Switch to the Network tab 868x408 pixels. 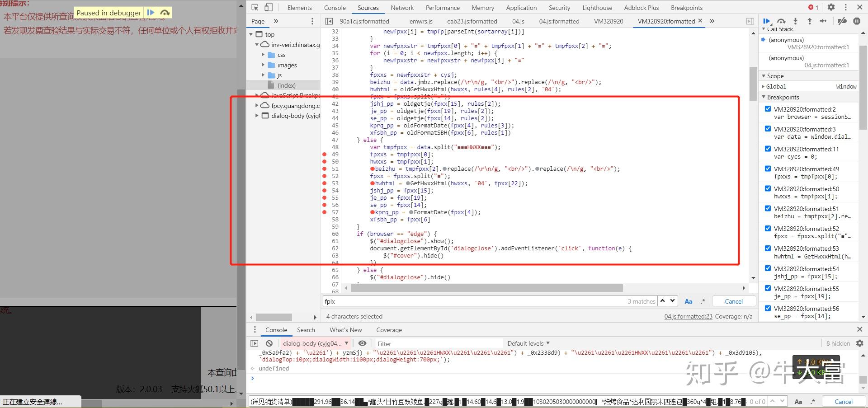(402, 8)
